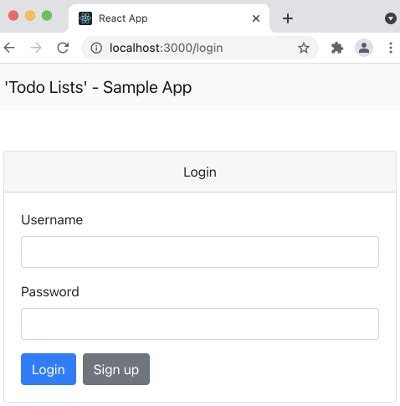Focus the Username input field
This screenshot has height=406, width=400.
[x=200, y=252]
